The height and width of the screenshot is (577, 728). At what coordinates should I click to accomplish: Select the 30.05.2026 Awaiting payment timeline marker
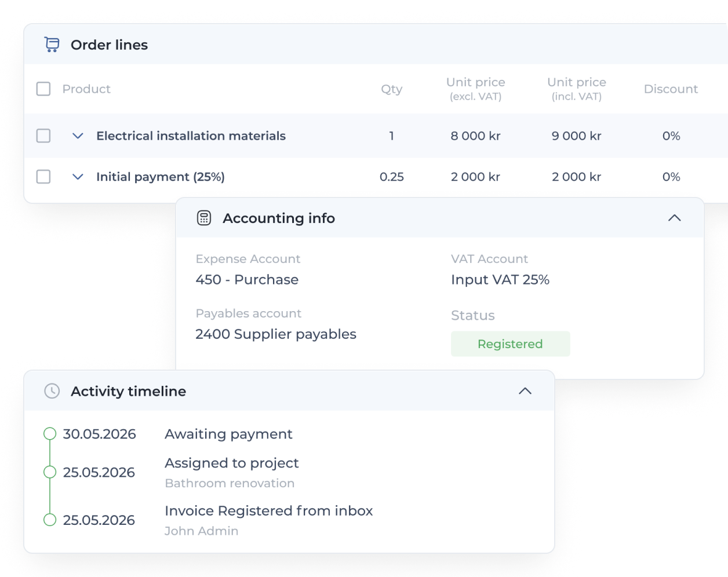(50, 434)
